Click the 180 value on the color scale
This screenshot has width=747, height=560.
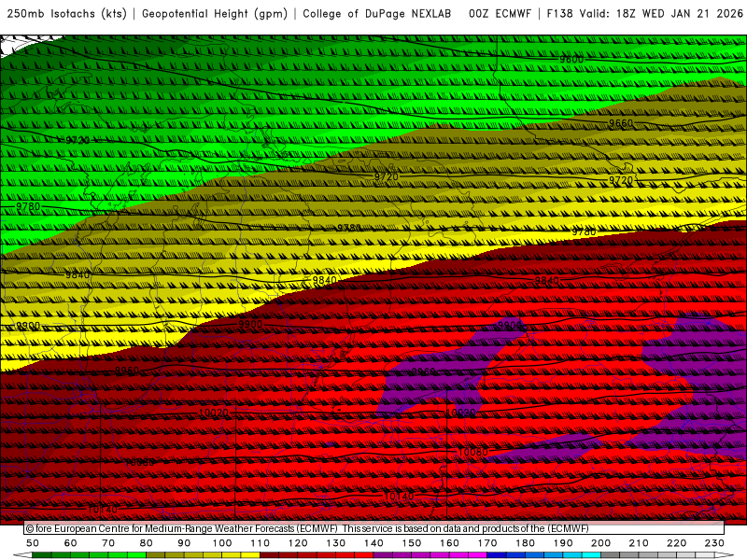point(525,543)
